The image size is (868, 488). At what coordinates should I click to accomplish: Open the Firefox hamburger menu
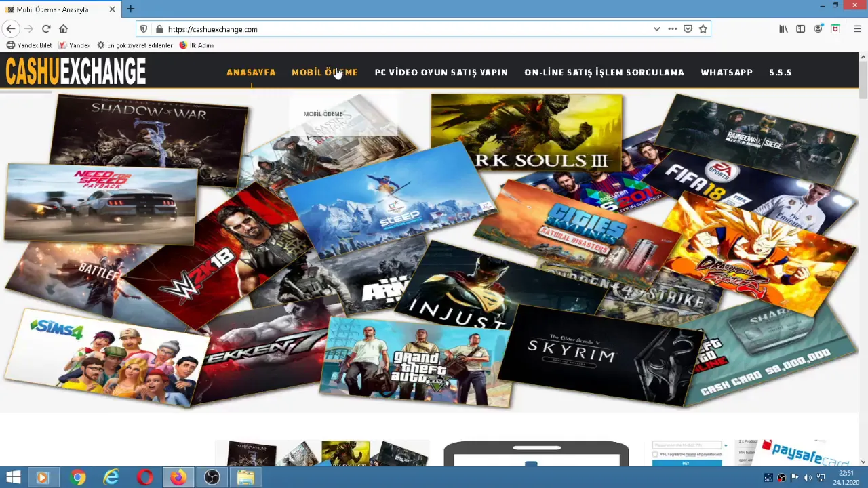tap(858, 29)
